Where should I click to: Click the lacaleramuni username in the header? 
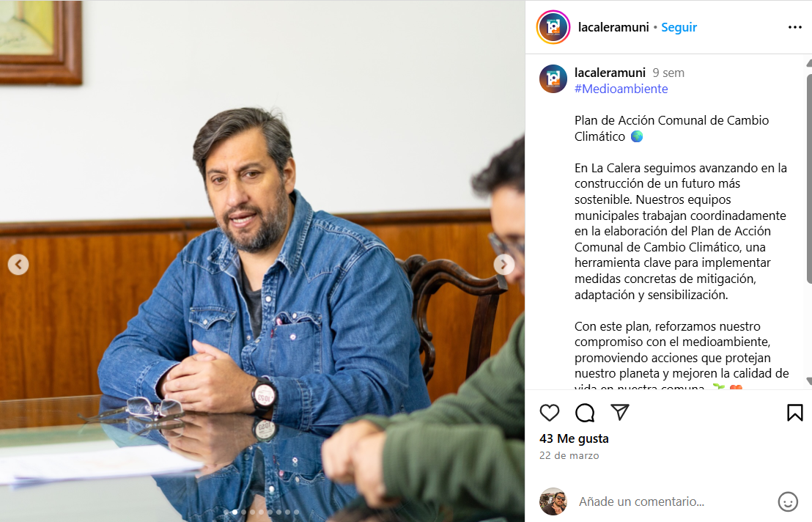click(x=613, y=27)
